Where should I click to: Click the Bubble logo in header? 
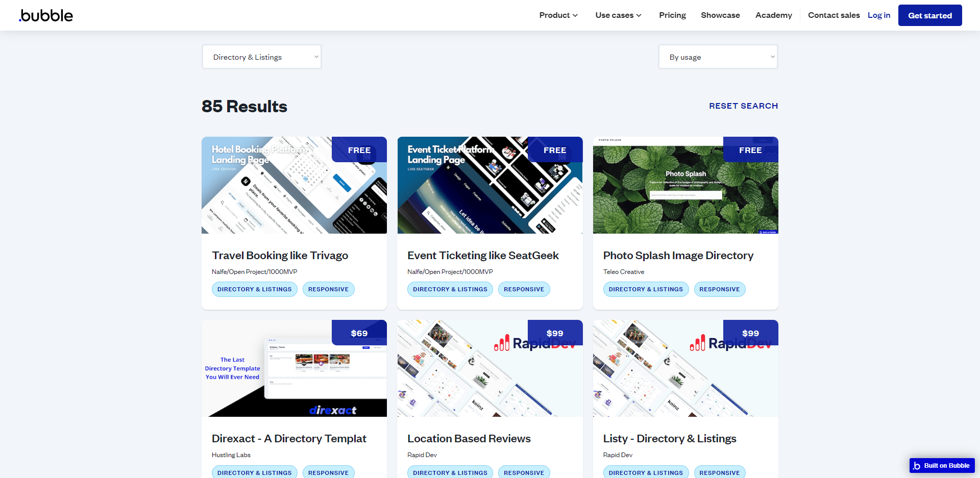[46, 15]
